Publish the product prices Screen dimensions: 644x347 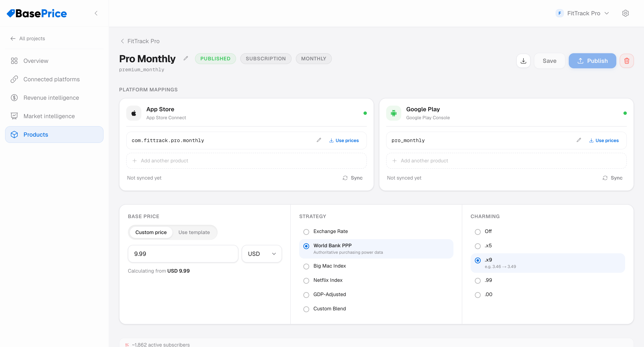tap(592, 61)
